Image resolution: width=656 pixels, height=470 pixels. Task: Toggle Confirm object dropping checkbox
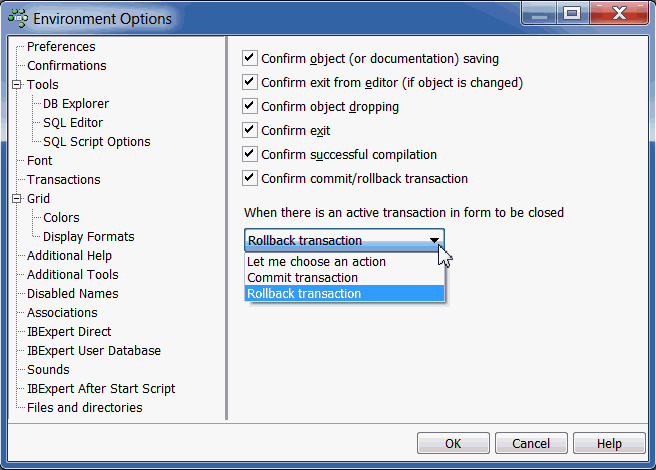point(250,106)
